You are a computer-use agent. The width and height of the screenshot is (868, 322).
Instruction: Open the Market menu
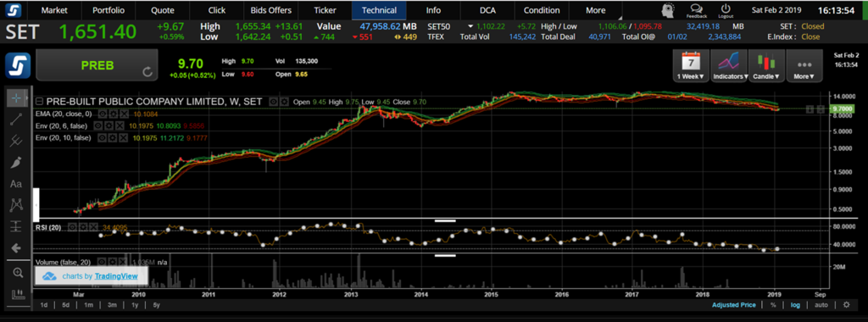[54, 10]
